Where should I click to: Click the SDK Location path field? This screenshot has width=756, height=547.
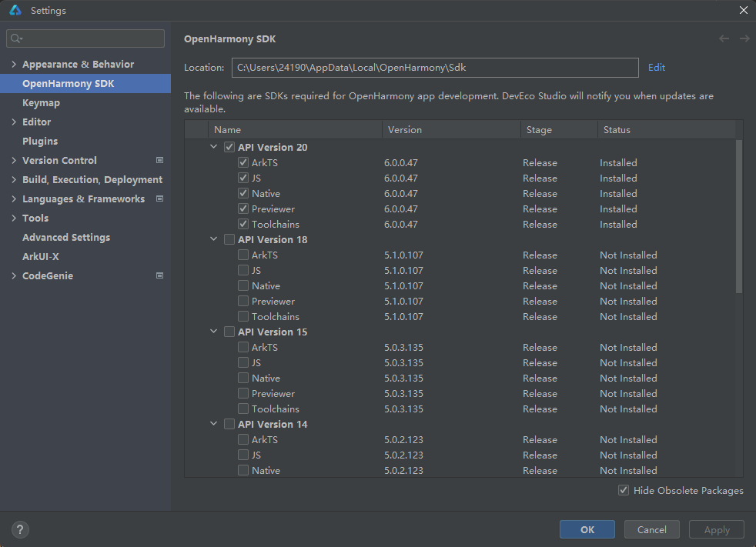435,68
